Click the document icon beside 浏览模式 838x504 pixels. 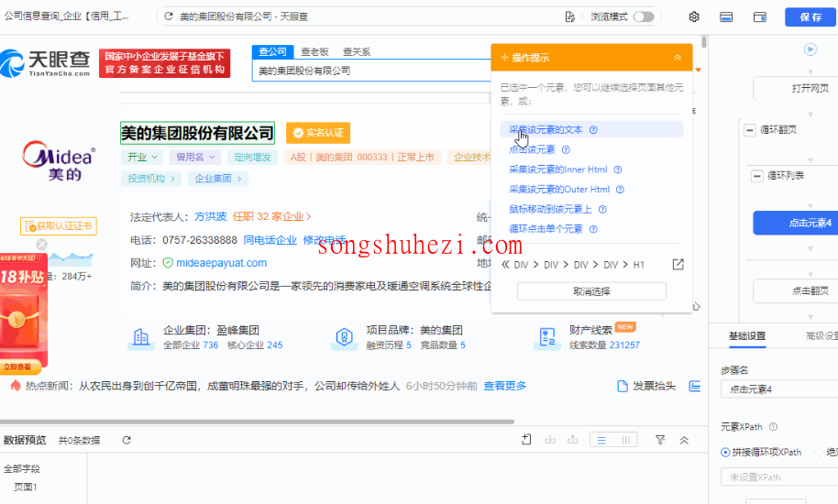point(569,17)
